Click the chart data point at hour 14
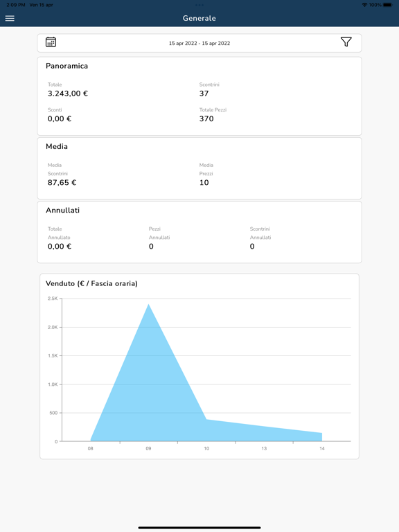Image resolution: width=399 pixels, height=532 pixels. point(321,433)
